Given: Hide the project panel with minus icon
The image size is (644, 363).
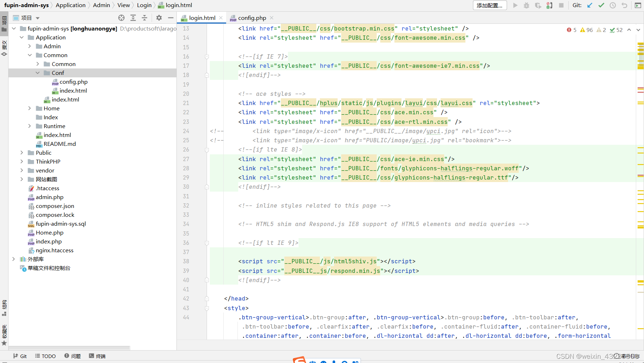Looking at the screenshot, I should [171, 18].
